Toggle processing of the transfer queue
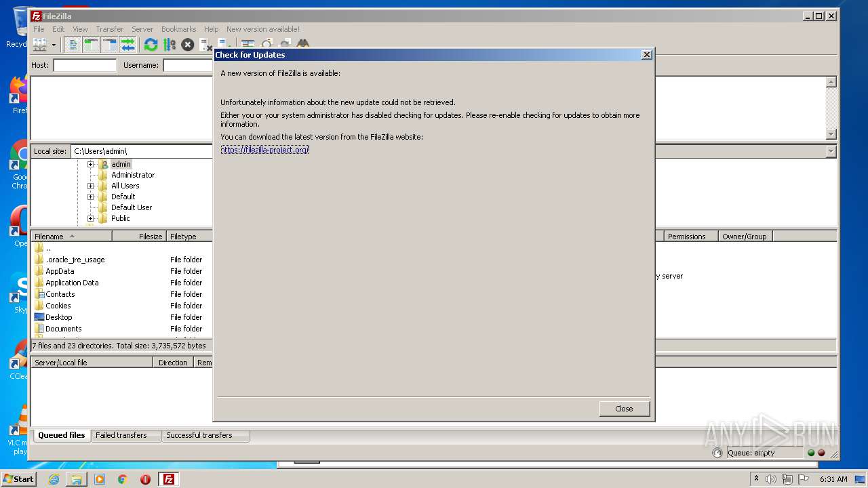This screenshot has height=488, width=868. pos(169,45)
